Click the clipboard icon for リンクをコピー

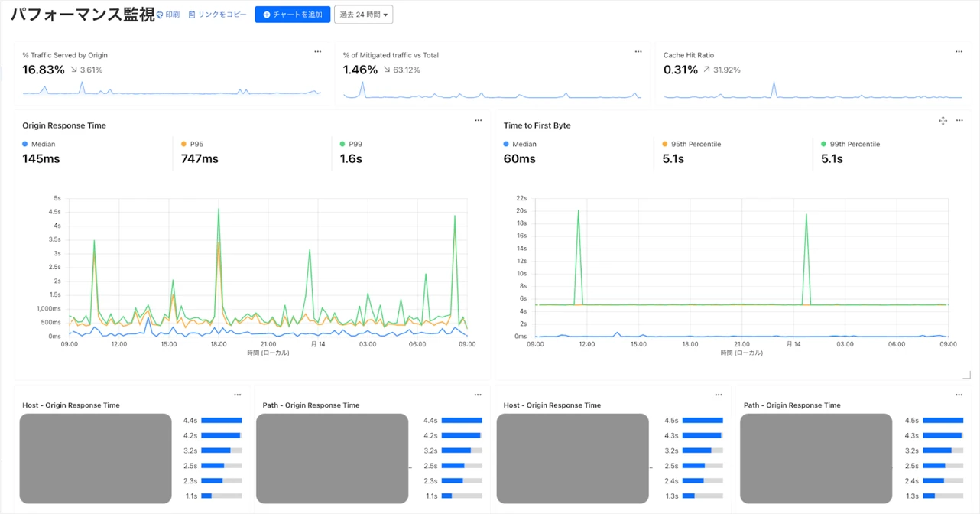point(192,15)
